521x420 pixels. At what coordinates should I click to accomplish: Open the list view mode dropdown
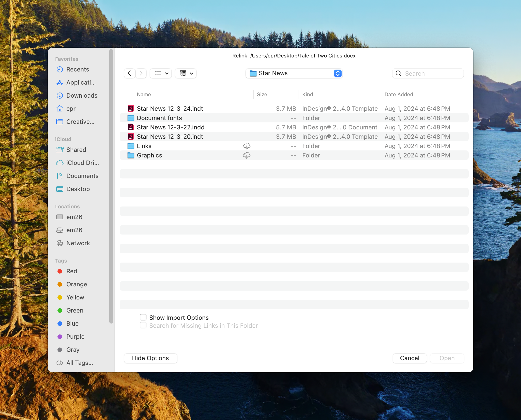pos(161,73)
